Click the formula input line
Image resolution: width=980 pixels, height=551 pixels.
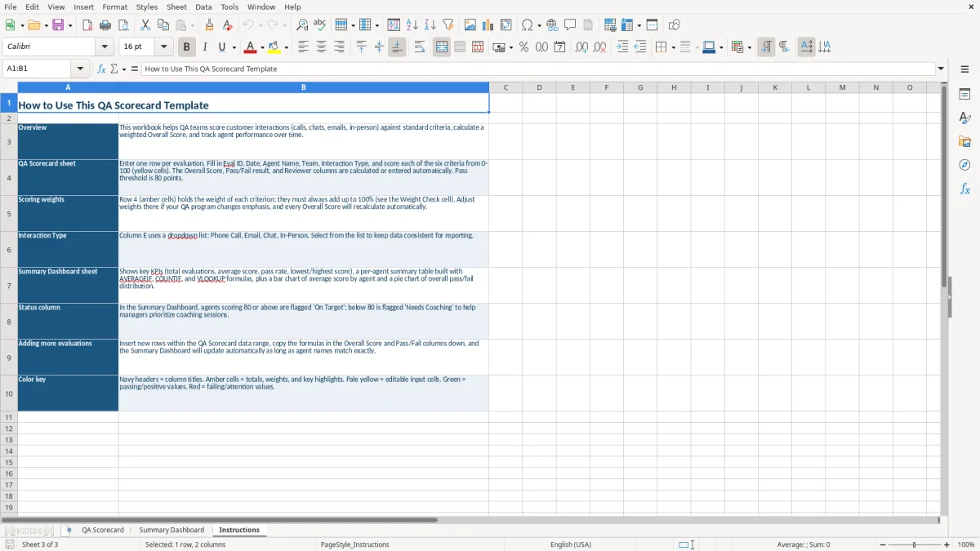[x=537, y=69]
